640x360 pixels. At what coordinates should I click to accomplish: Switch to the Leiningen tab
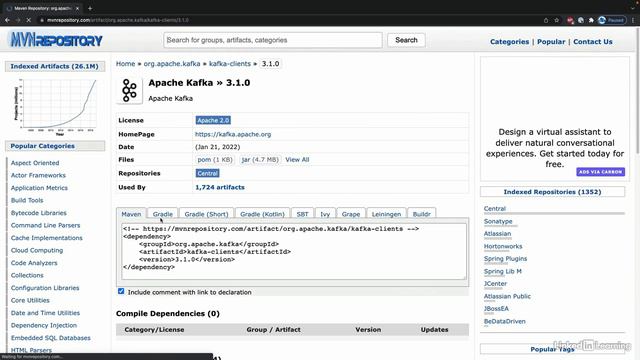tap(386, 214)
